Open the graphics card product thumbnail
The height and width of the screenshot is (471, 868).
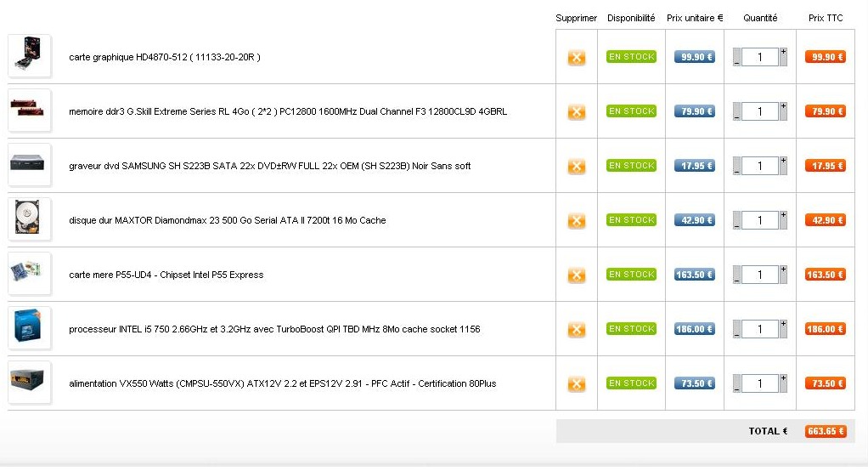[30, 56]
